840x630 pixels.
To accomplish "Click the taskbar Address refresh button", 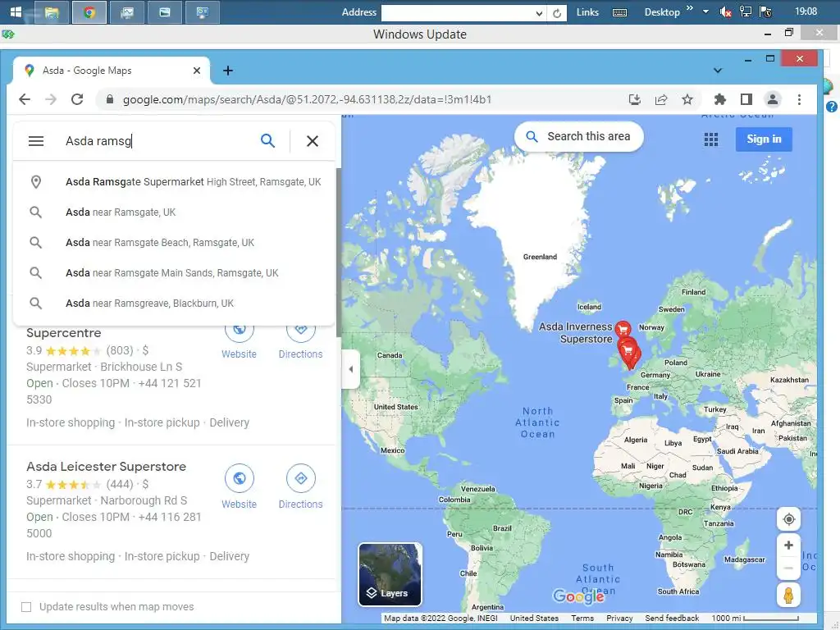I will pyautogui.click(x=557, y=13).
